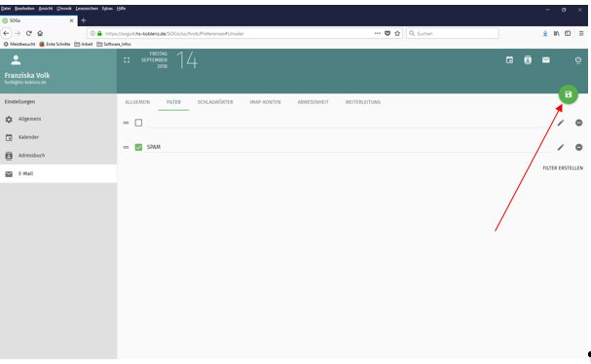Click Filter erstellen button

pos(563,168)
